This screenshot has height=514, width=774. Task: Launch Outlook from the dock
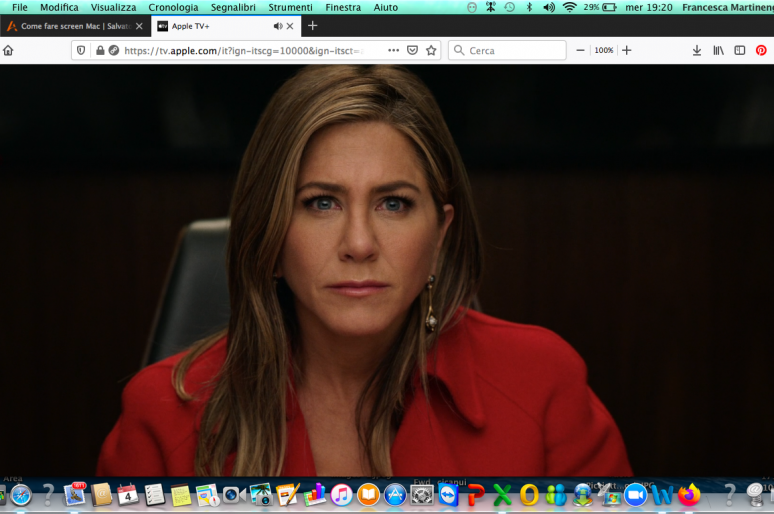pos(529,495)
